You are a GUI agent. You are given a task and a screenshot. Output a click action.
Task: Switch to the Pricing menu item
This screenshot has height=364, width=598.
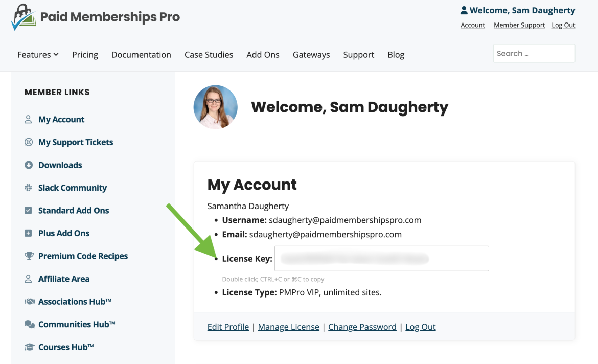85,54
